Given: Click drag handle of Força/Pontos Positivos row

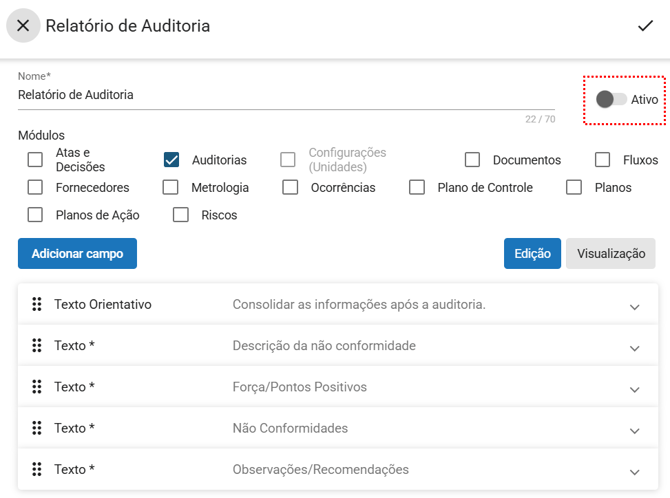Looking at the screenshot, I should coord(37,387).
